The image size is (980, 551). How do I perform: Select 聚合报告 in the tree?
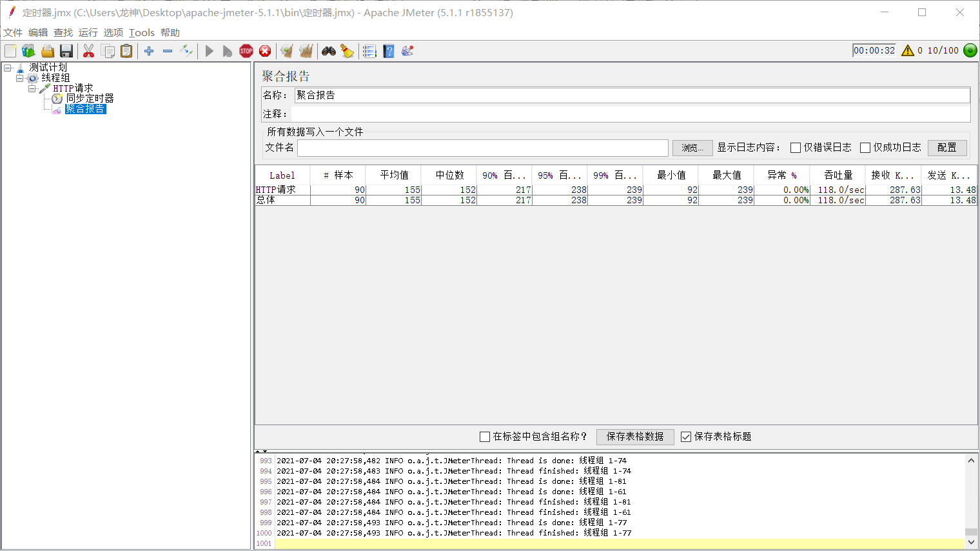click(x=85, y=109)
